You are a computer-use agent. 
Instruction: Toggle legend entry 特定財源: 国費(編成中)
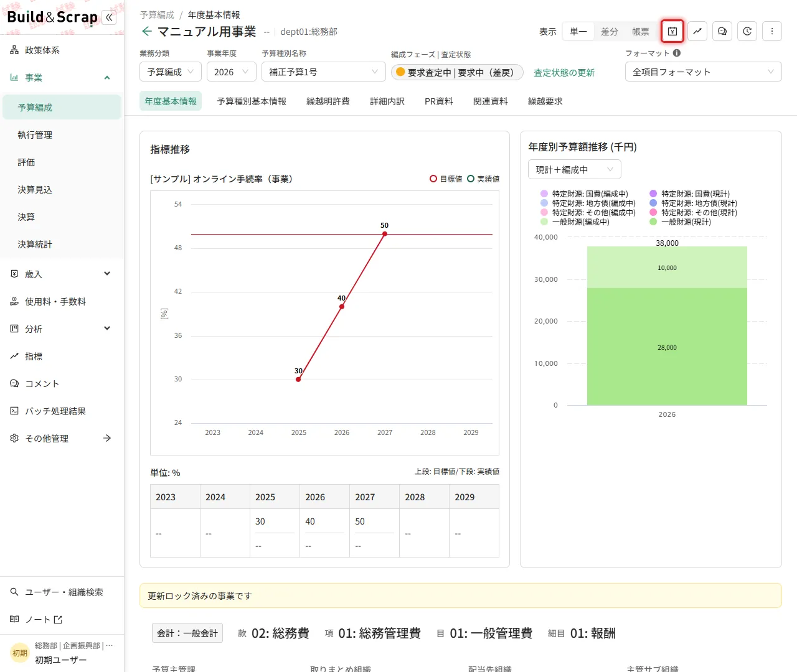(x=584, y=194)
